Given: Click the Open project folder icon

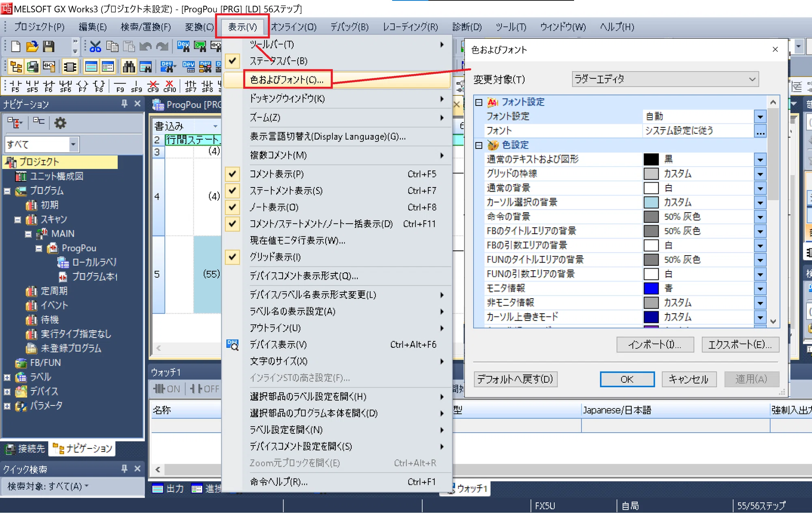Looking at the screenshot, I should (x=32, y=46).
